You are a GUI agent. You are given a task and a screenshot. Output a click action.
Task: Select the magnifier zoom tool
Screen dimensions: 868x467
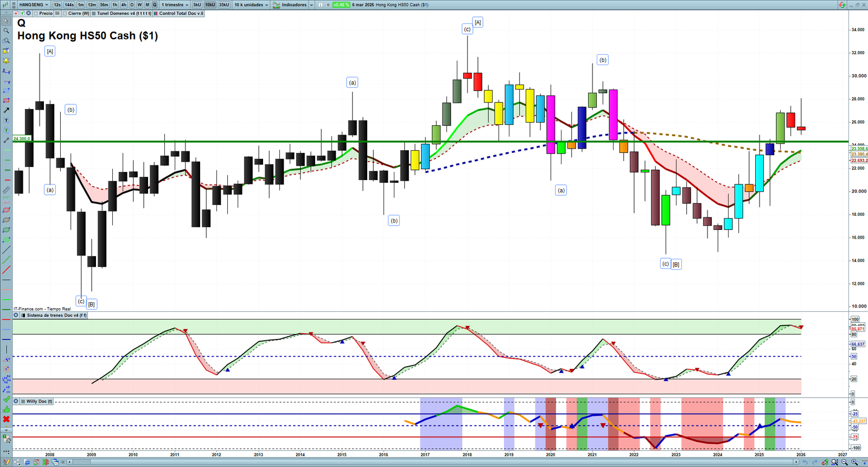tap(6, 31)
